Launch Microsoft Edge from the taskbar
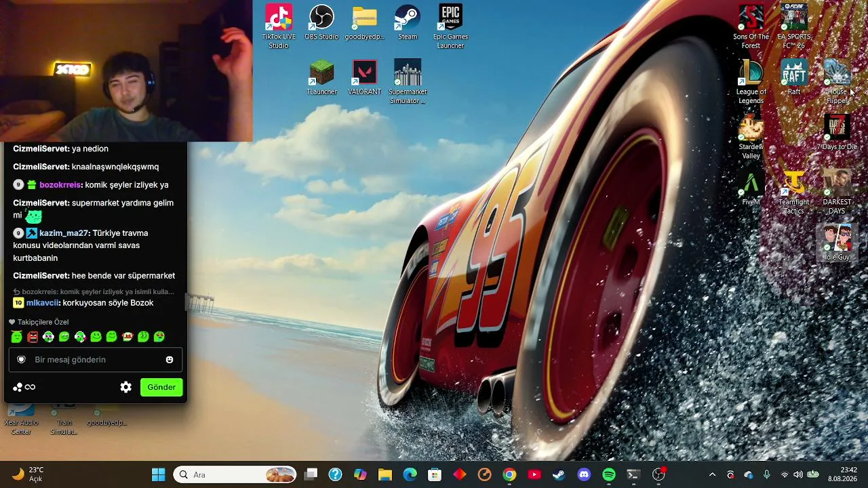 pos(410,475)
